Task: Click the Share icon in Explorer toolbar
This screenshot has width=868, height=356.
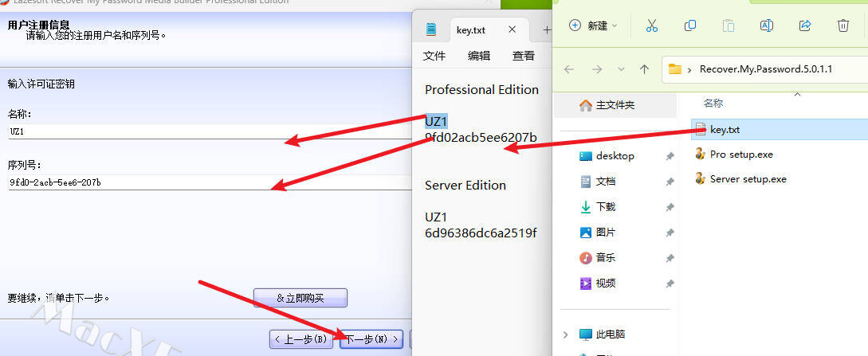Action: click(x=805, y=25)
